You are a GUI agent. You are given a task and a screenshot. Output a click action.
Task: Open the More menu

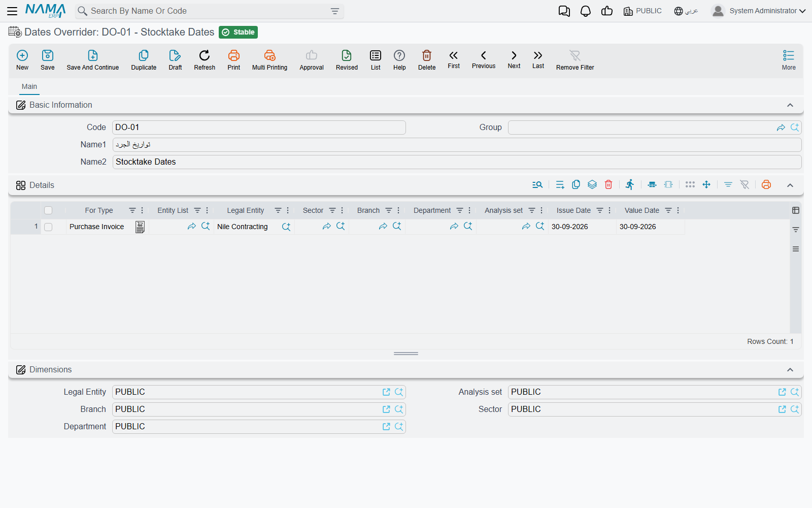click(x=789, y=60)
